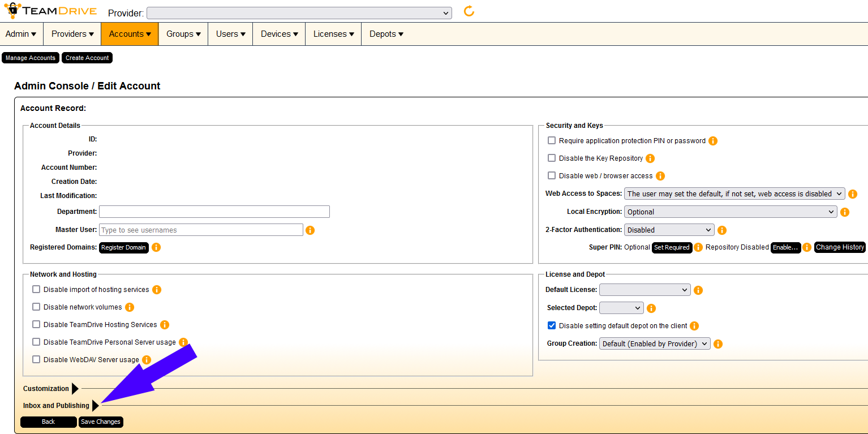
Task: Open the Providers menu
Action: pyautogui.click(x=72, y=34)
